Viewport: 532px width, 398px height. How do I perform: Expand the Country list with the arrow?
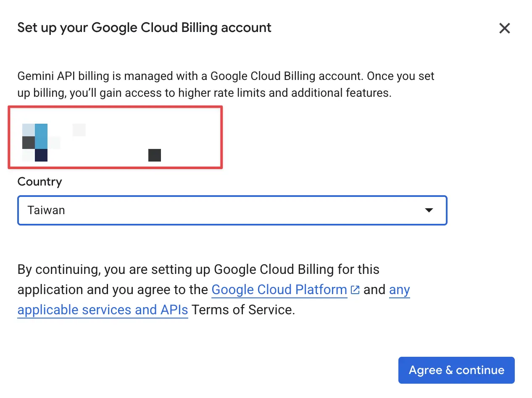click(x=429, y=210)
